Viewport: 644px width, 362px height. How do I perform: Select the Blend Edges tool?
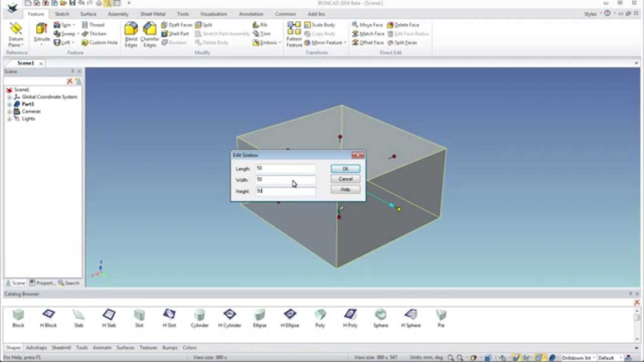click(130, 34)
